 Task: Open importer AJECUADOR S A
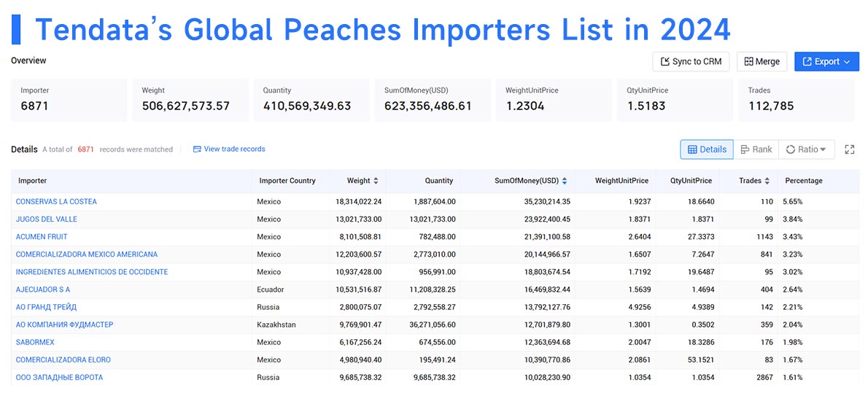[43, 290]
